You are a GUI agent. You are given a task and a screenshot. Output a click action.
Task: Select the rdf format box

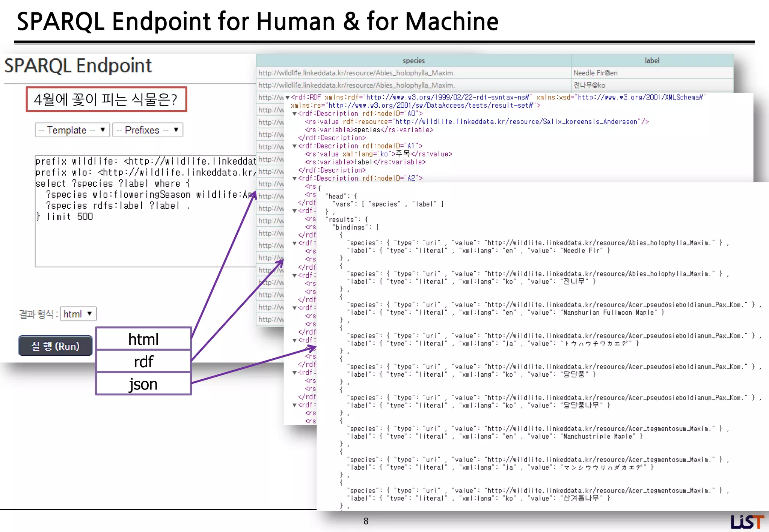pyautogui.click(x=143, y=362)
